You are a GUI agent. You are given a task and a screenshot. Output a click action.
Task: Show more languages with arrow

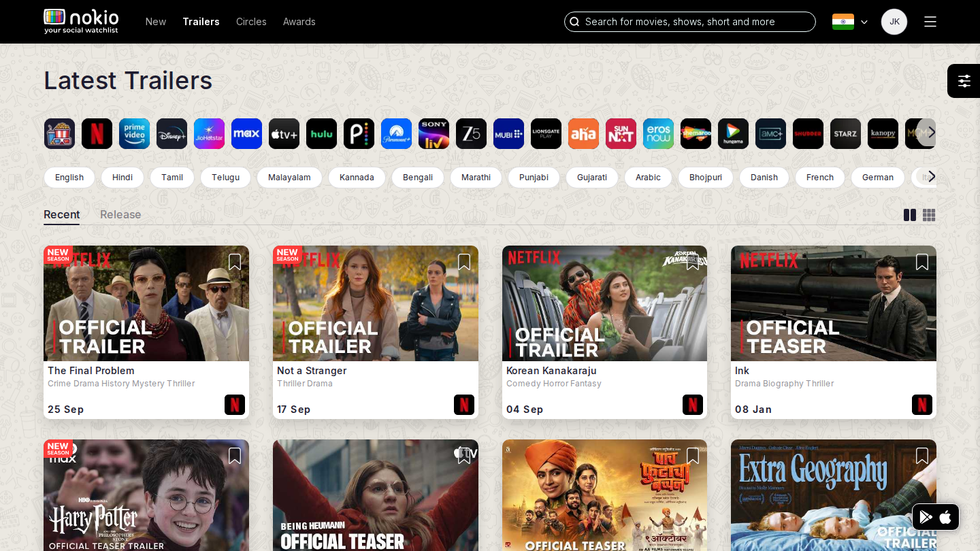932,176
